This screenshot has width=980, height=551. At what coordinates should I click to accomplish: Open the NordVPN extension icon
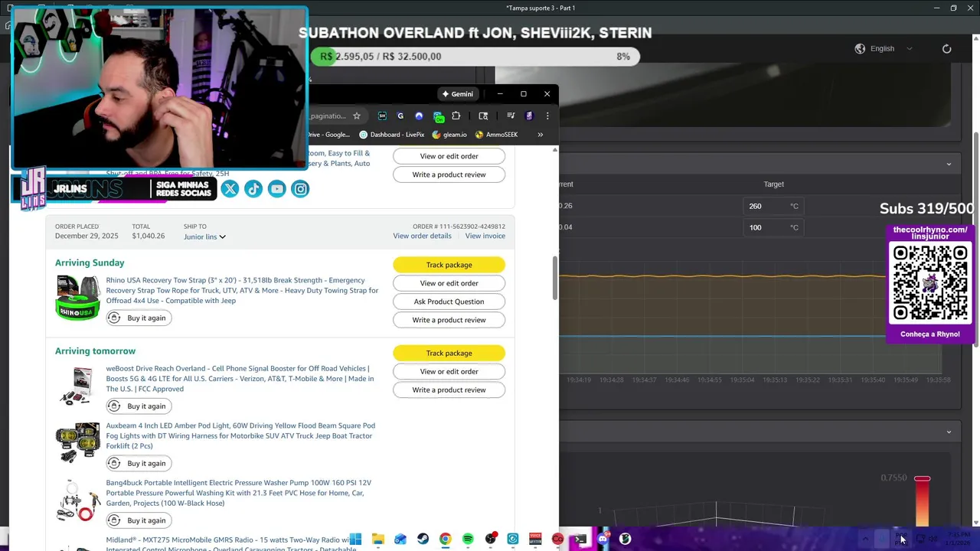tap(419, 116)
